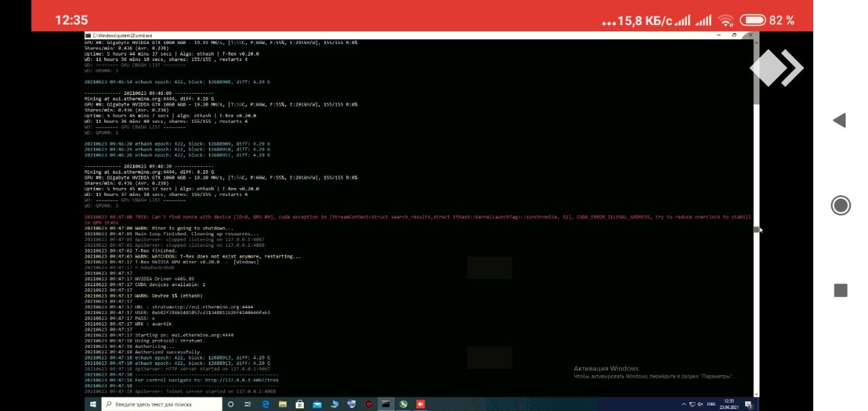This screenshot has height=411, width=868.
Task: Tap the Wi-Fi icon in status bar
Action: [x=726, y=20]
